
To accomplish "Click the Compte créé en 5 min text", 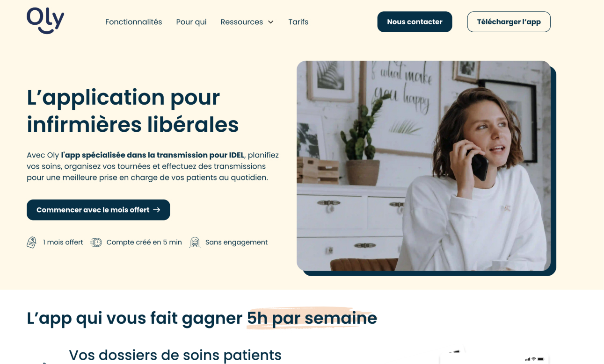I will pyautogui.click(x=144, y=243).
